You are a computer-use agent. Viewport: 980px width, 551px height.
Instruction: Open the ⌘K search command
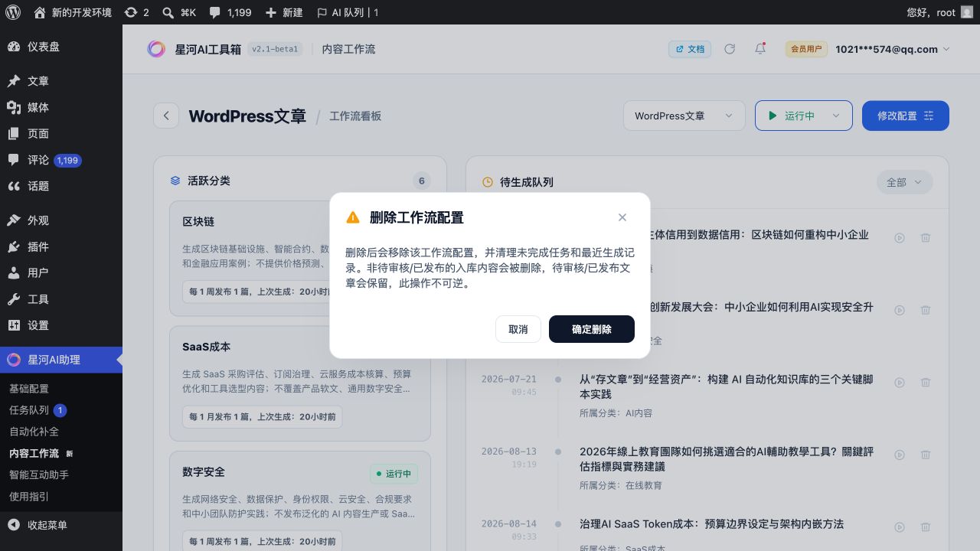pyautogui.click(x=179, y=12)
